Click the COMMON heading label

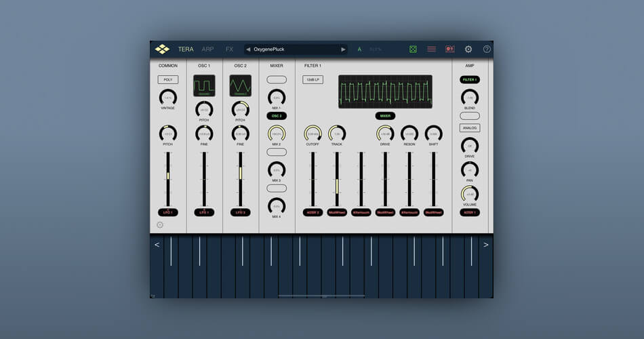(x=168, y=66)
